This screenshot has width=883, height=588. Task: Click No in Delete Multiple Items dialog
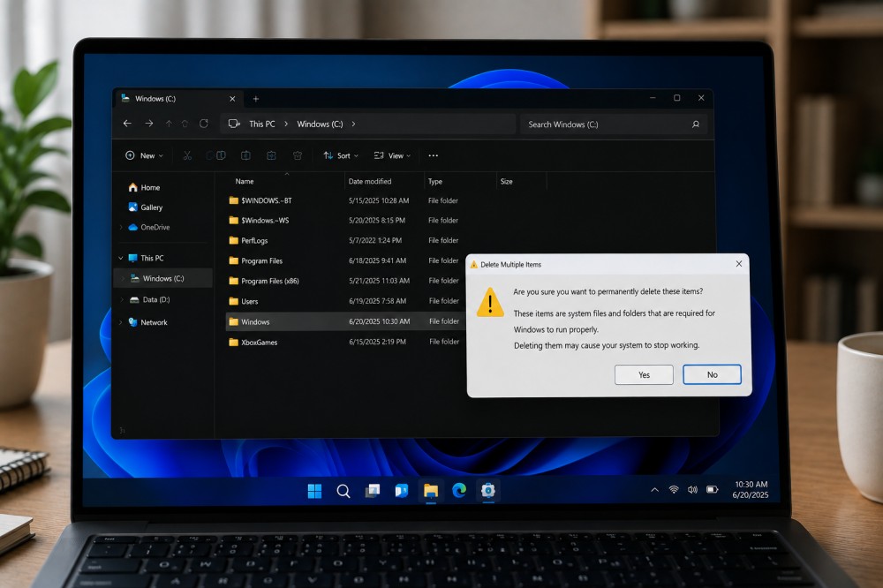tap(712, 374)
